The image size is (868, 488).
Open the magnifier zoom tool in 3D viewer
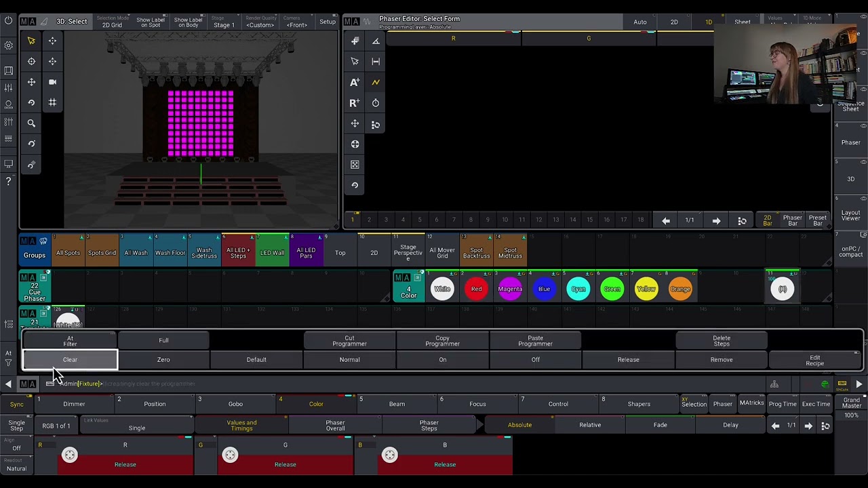(31, 123)
